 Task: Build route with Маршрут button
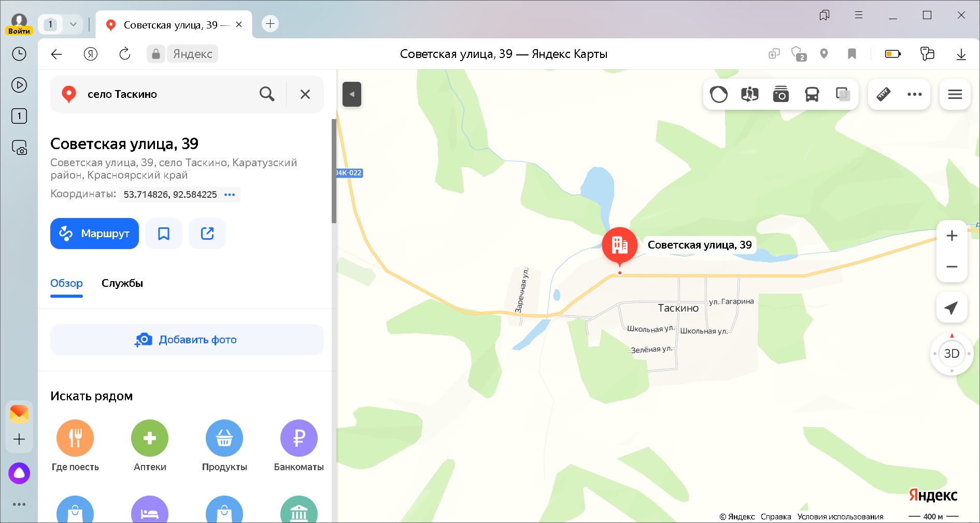[94, 234]
